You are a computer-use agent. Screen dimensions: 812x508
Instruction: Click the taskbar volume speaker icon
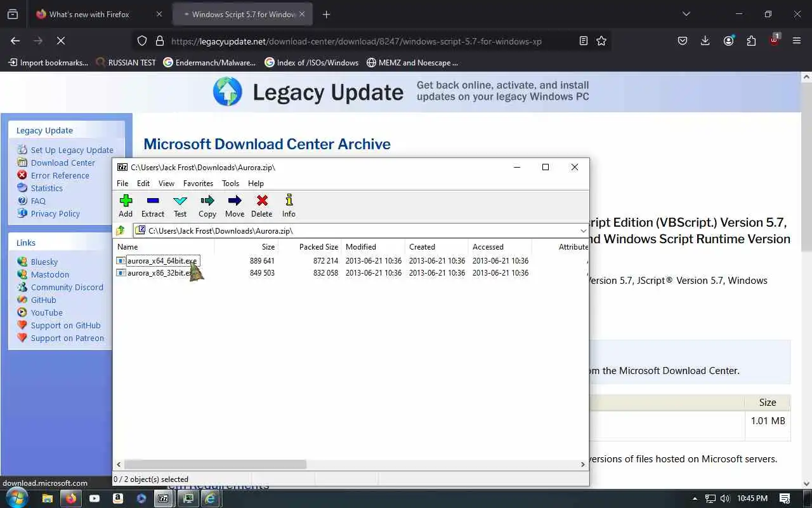(725, 498)
